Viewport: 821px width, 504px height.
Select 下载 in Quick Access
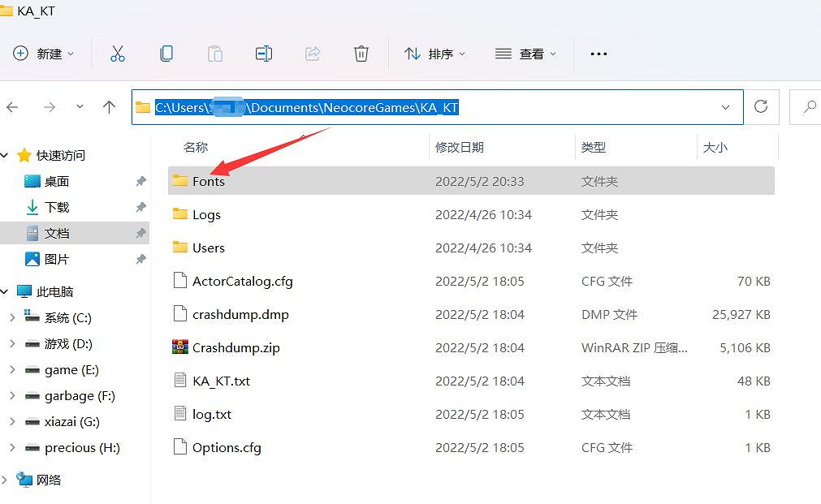pos(57,208)
